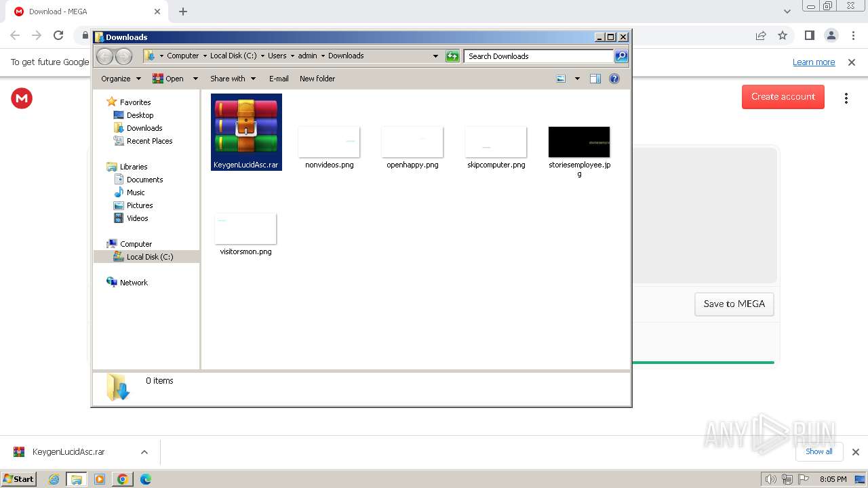Open the Organize menu

(121, 79)
